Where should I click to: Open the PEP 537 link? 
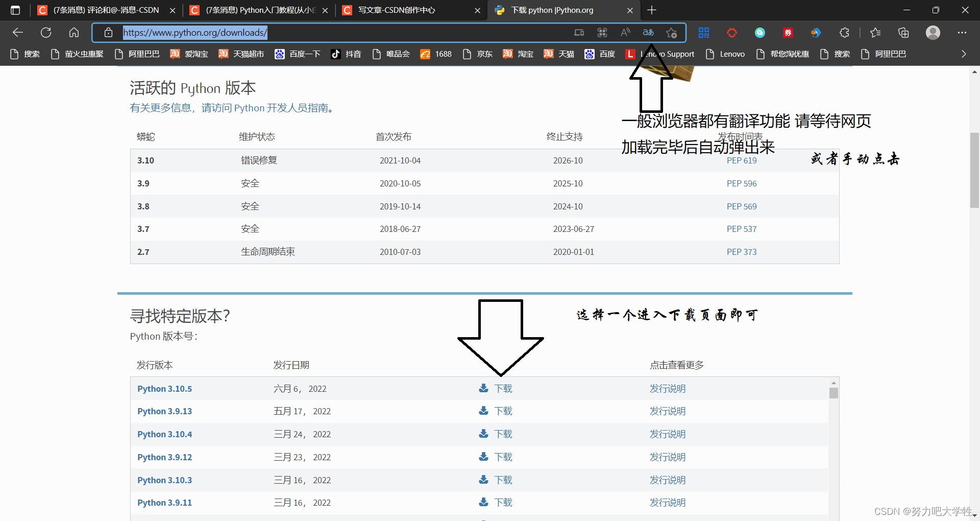(742, 229)
